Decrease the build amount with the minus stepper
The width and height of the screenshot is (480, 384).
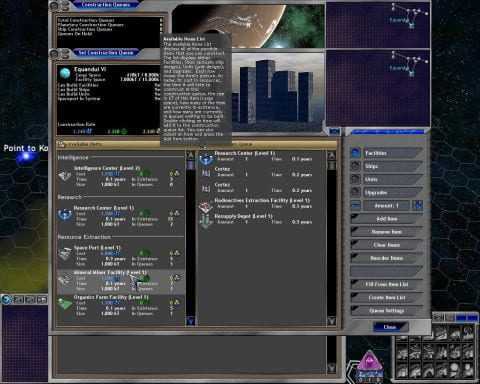point(356,205)
